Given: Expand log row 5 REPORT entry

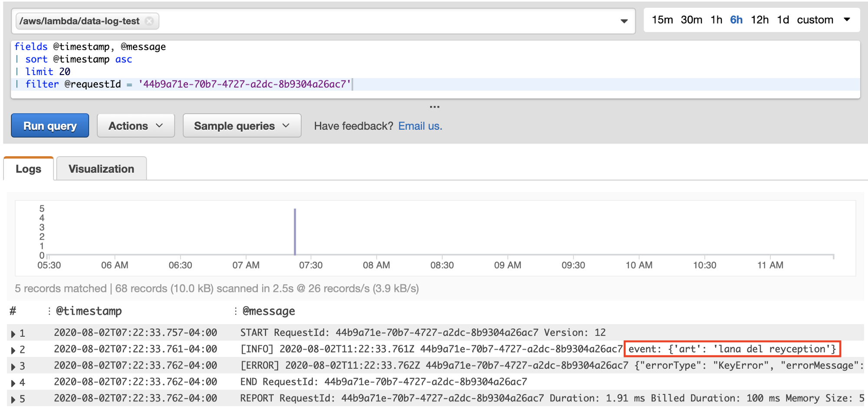Looking at the screenshot, I should (x=13, y=399).
